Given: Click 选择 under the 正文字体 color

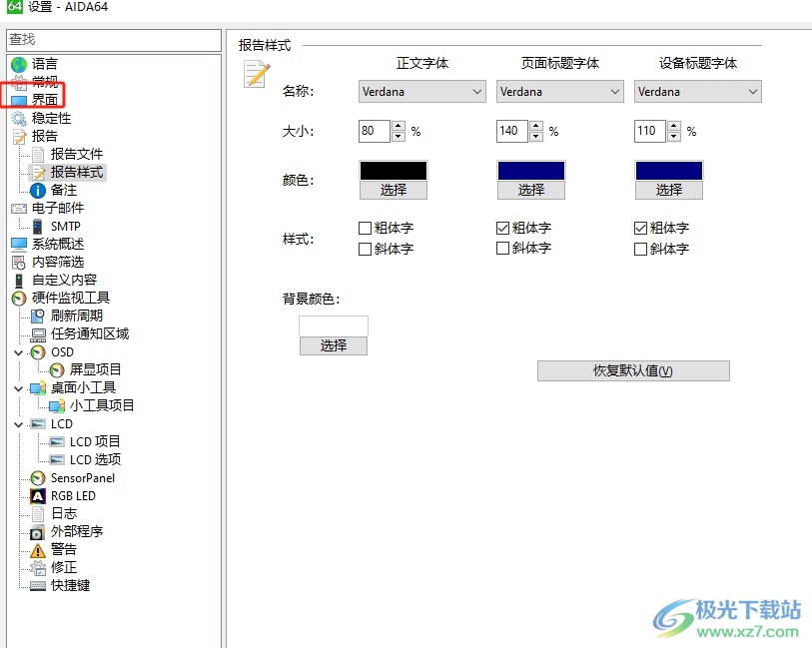Looking at the screenshot, I should coord(394,190).
